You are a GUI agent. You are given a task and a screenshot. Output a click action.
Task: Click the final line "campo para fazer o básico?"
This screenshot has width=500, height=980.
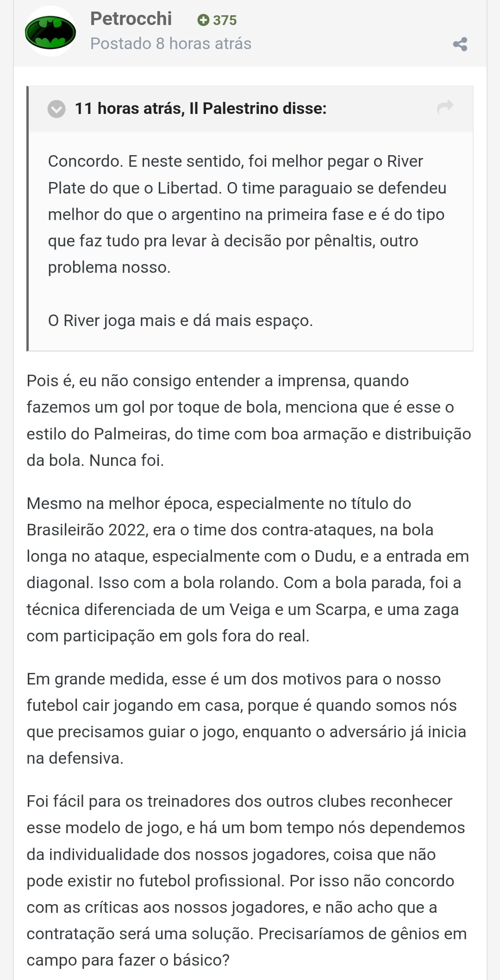click(x=128, y=960)
